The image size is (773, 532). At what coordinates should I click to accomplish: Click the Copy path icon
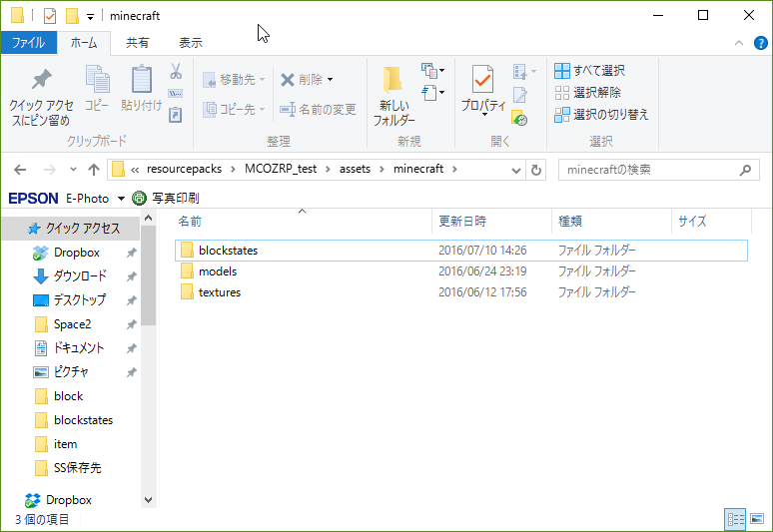pyautogui.click(x=176, y=93)
